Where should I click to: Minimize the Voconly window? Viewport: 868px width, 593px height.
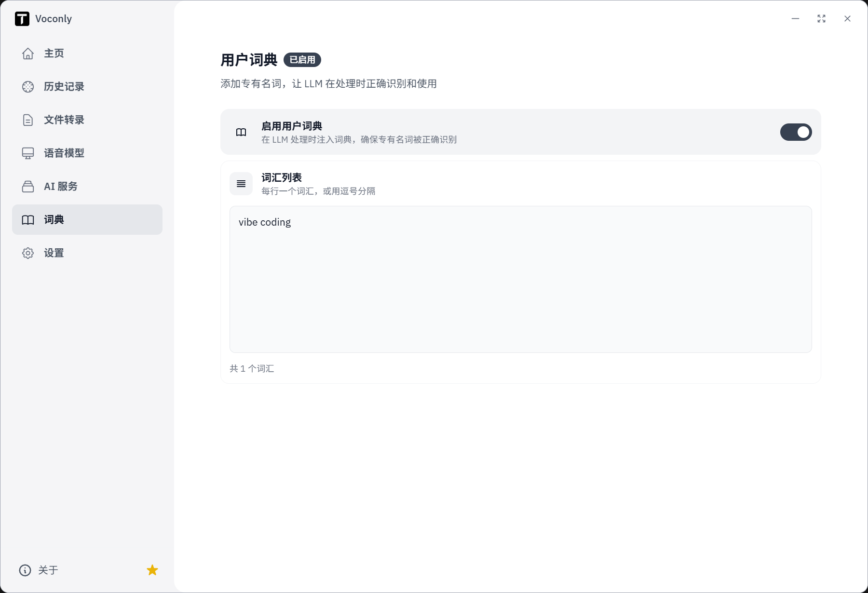(x=796, y=19)
